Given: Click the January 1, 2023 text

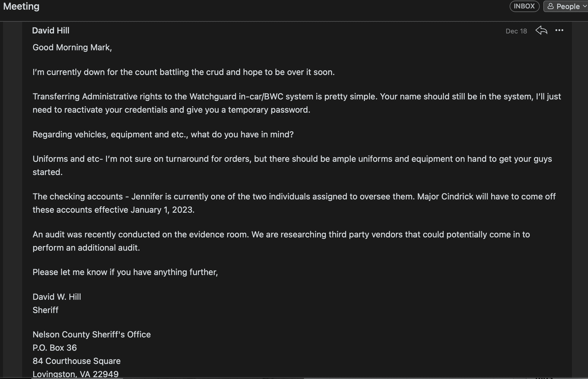Looking at the screenshot, I should pyautogui.click(x=162, y=210).
